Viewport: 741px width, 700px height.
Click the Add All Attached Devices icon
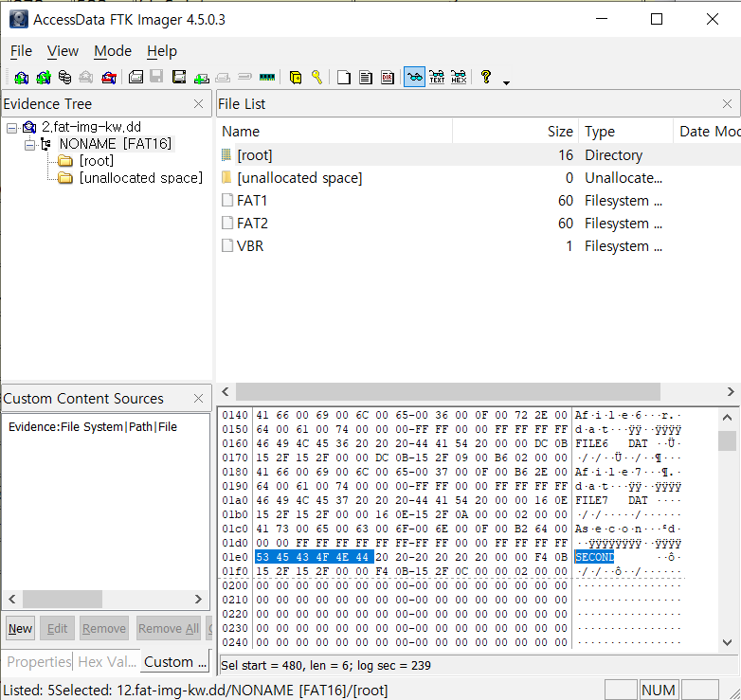43,77
